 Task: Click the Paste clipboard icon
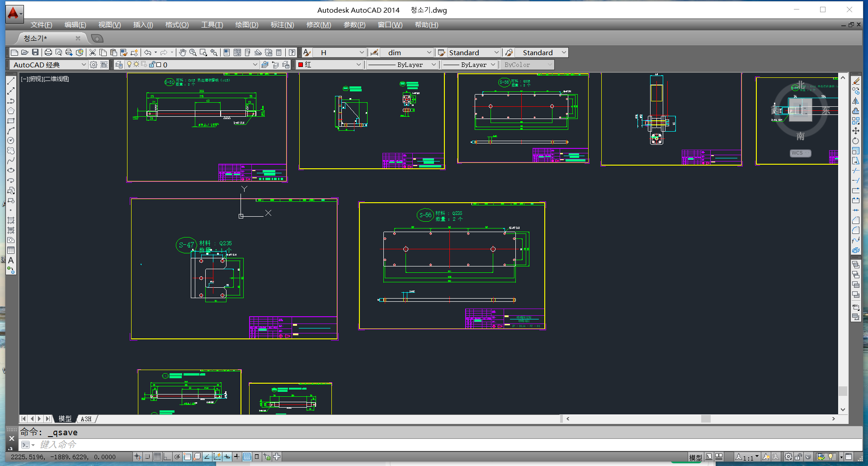[113, 52]
